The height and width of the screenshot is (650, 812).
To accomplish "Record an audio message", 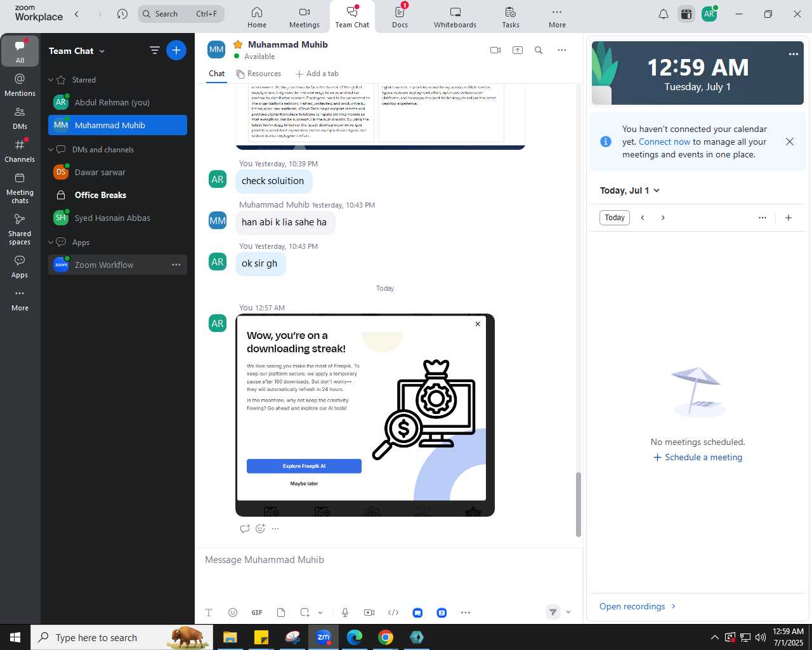I will point(345,613).
